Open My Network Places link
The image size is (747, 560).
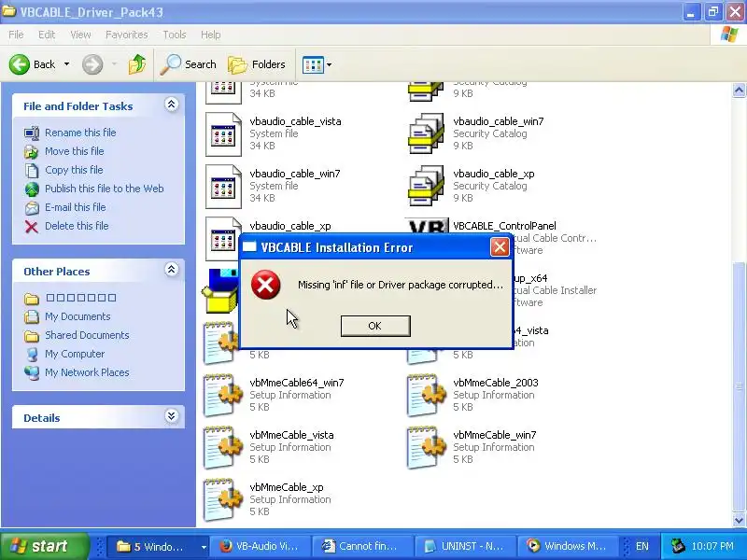pos(87,372)
